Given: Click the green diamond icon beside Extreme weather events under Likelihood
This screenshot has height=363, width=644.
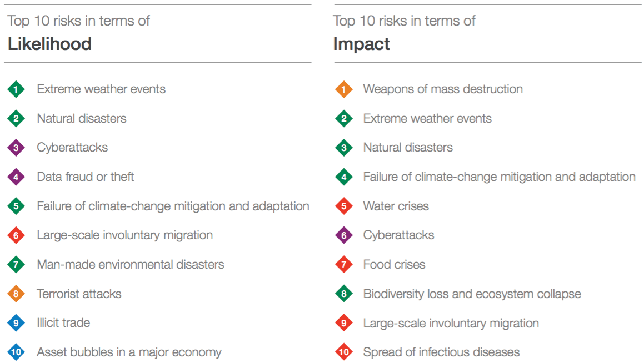Looking at the screenshot, I should coord(16,89).
